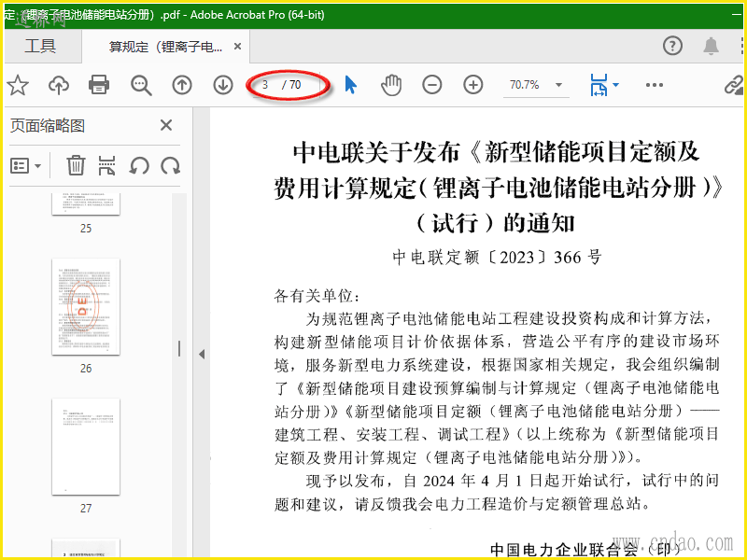Select page 26 thumbnail
The height and width of the screenshot is (560, 747).
pos(86,307)
